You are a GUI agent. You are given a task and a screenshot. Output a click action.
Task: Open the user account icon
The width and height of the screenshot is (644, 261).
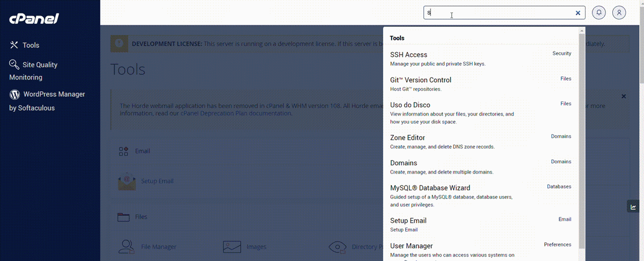coord(619,13)
